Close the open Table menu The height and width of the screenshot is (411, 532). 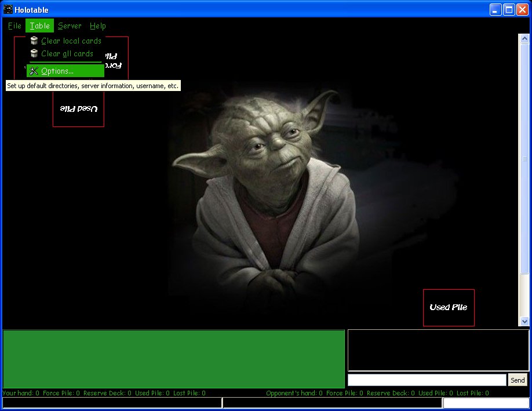(39, 26)
